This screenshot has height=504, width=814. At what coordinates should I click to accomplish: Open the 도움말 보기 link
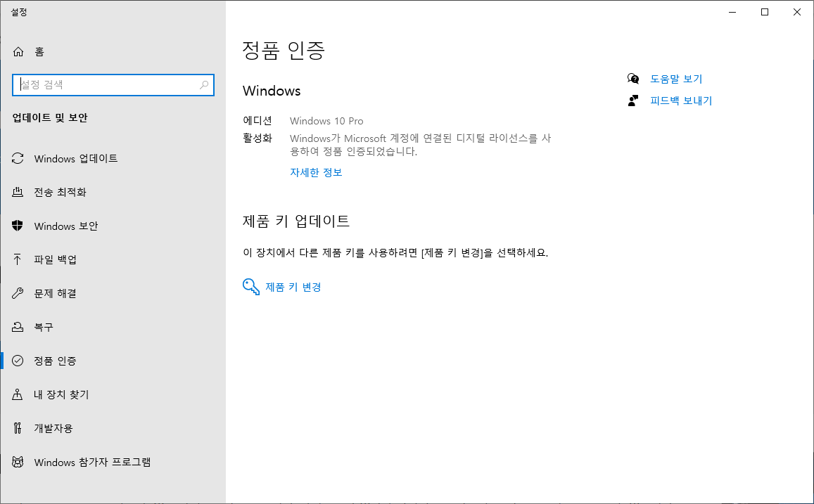(676, 79)
